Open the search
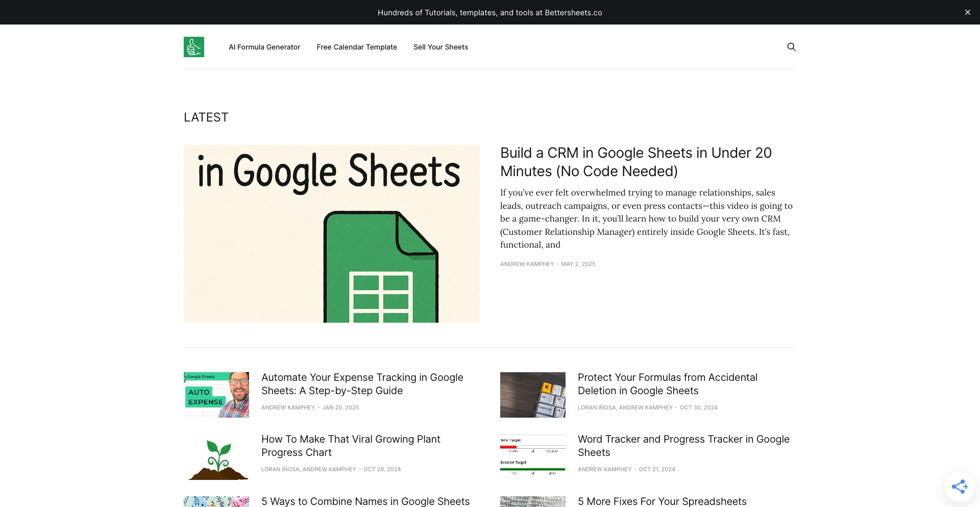 point(792,46)
